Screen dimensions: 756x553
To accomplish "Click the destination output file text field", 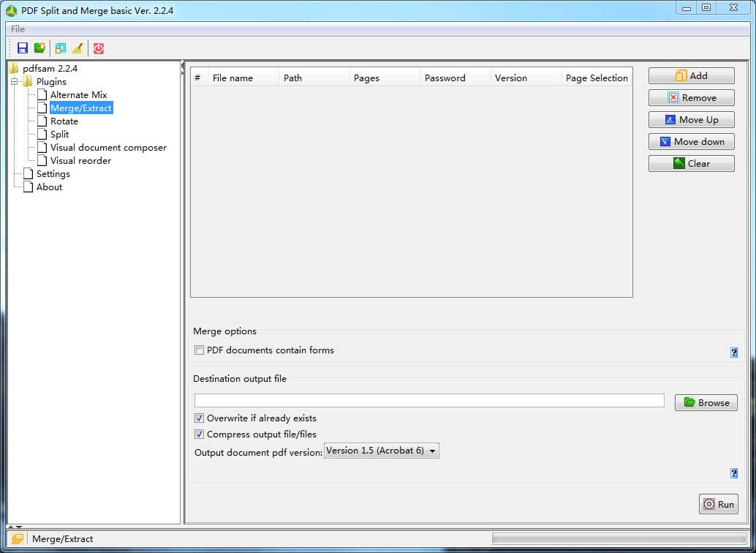I will click(x=429, y=401).
